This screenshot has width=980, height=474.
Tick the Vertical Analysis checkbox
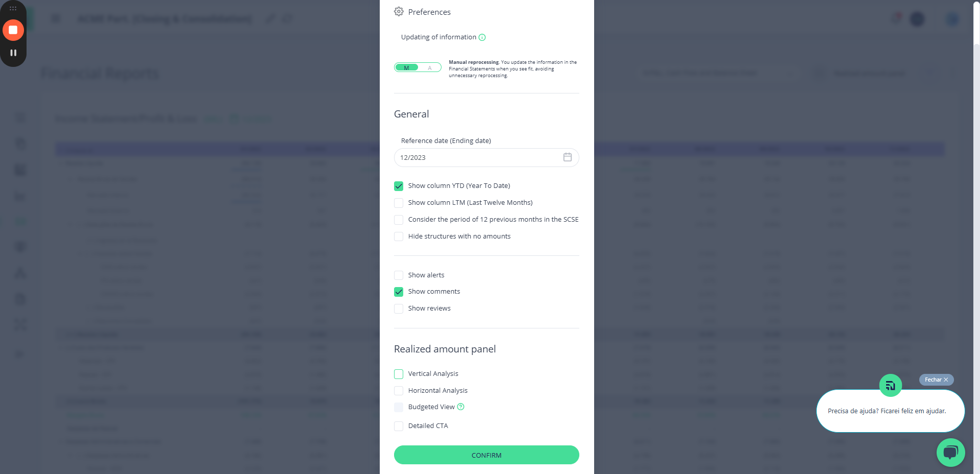tap(399, 374)
